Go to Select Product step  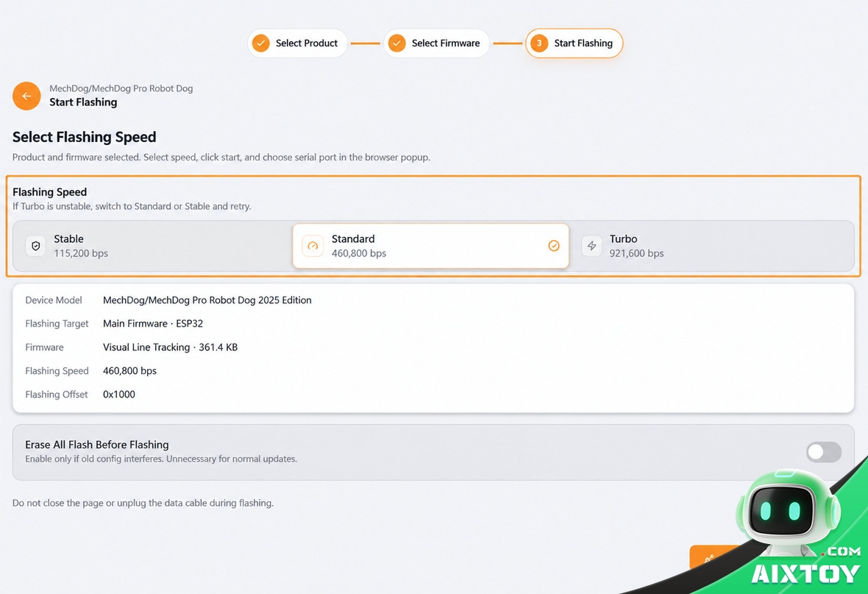pos(298,43)
